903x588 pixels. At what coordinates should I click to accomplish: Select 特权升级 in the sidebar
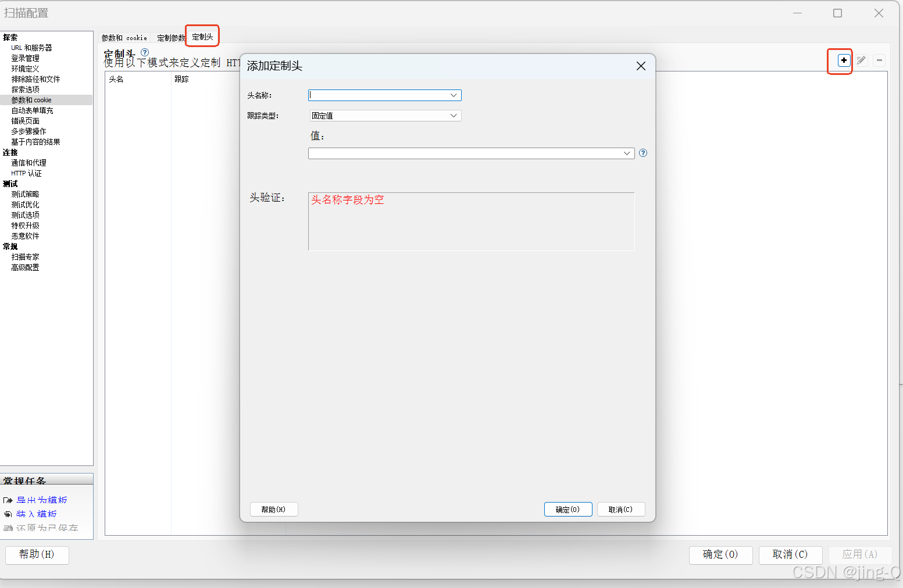[x=26, y=225]
